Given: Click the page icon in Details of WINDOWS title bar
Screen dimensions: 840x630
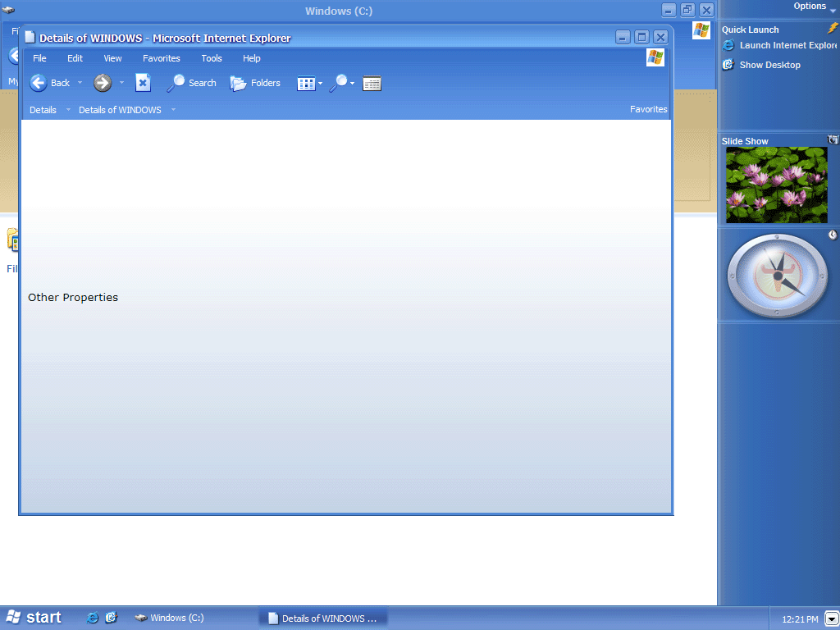Looking at the screenshot, I should pyautogui.click(x=30, y=38).
